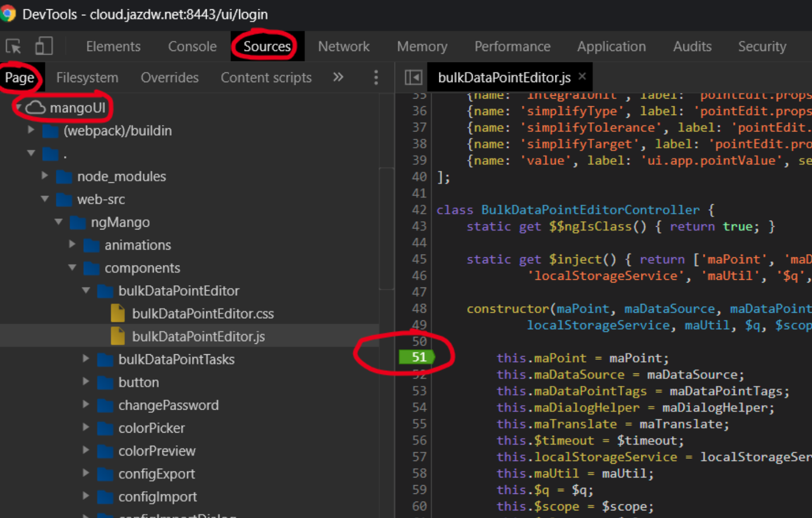Screen dimensions: 812x518
Task: Open the Filesystem navigator tab
Action: (x=87, y=78)
